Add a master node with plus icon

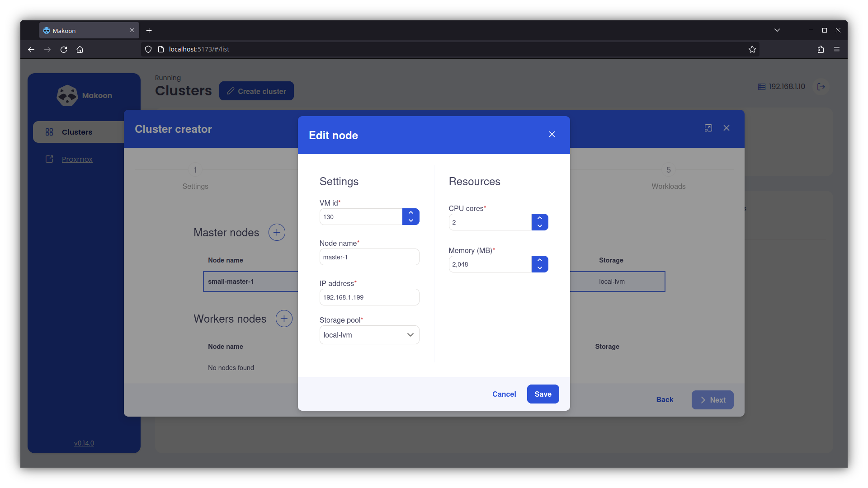click(277, 232)
